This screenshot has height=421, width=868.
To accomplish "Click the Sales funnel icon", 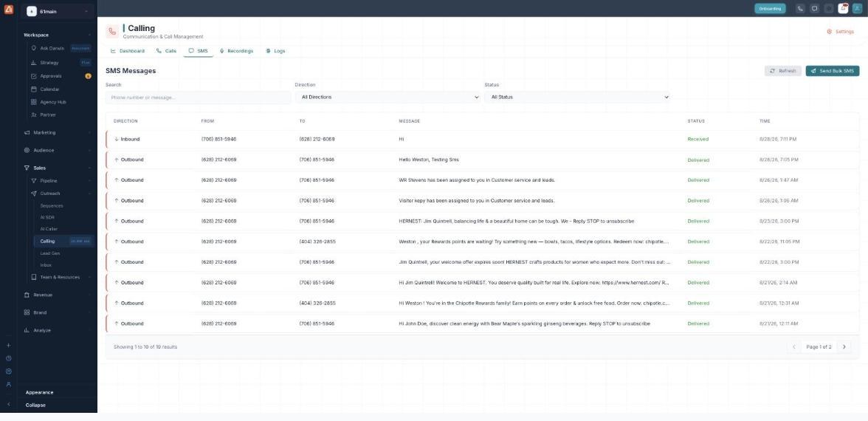I will 27,168.
